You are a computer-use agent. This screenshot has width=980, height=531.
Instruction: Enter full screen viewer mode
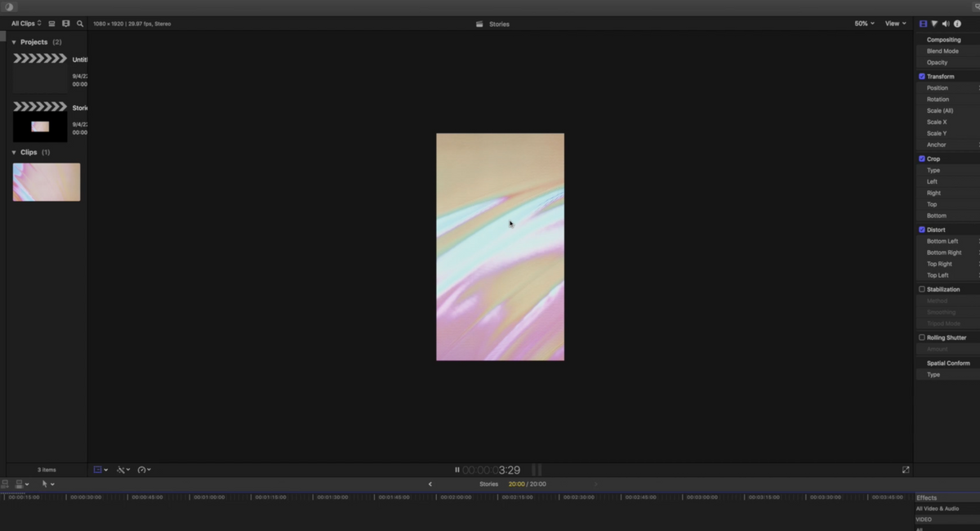(905, 470)
